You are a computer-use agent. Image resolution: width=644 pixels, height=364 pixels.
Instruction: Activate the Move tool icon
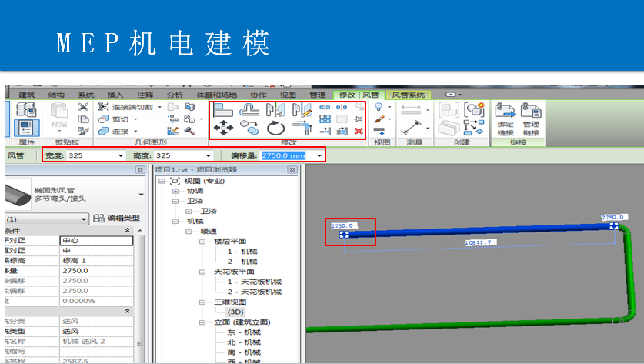223,128
